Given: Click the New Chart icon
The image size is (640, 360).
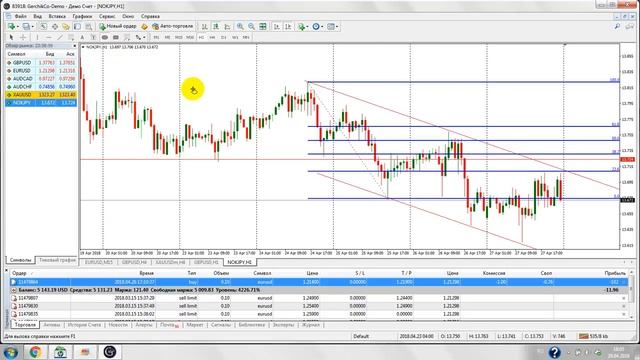Looking at the screenshot, I should click(x=11, y=27).
